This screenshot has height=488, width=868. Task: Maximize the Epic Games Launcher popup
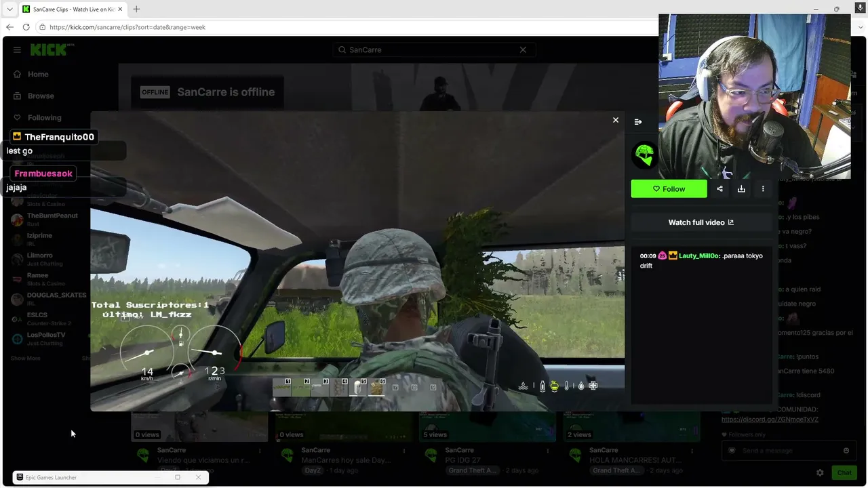tap(178, 477)
